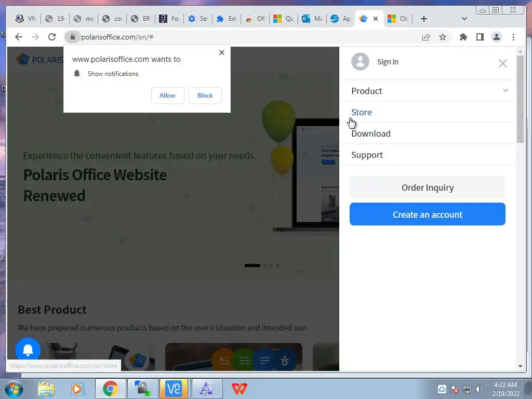Switch to the last Microsoft Clc tab
Image resolution: width=532 pixels, height=399 pixels.
(x=397, y=19)
